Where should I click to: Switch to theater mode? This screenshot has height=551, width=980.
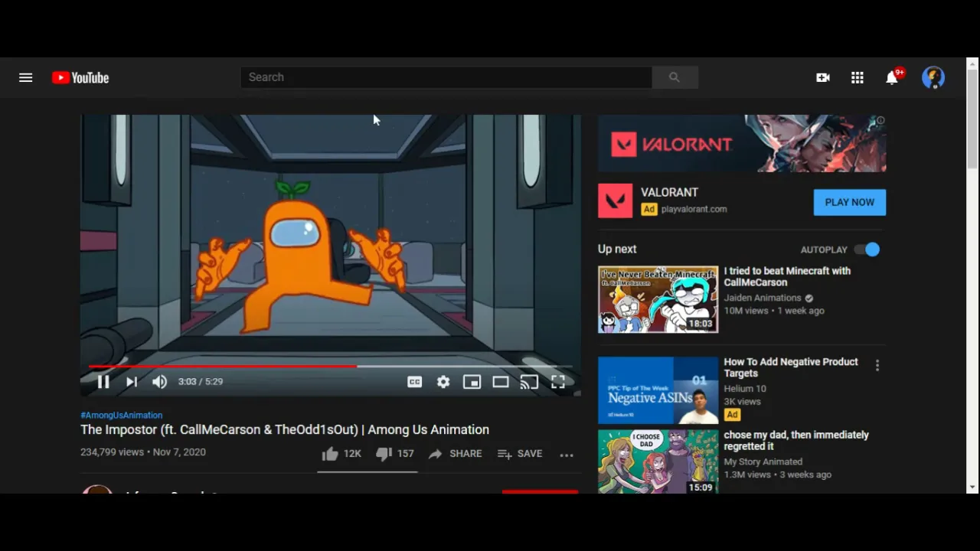coord(501,382)
